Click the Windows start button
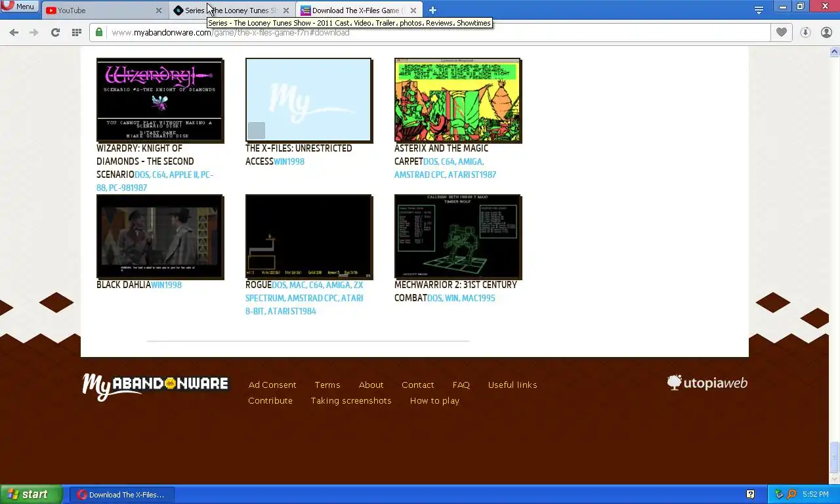 click(31, 494)
